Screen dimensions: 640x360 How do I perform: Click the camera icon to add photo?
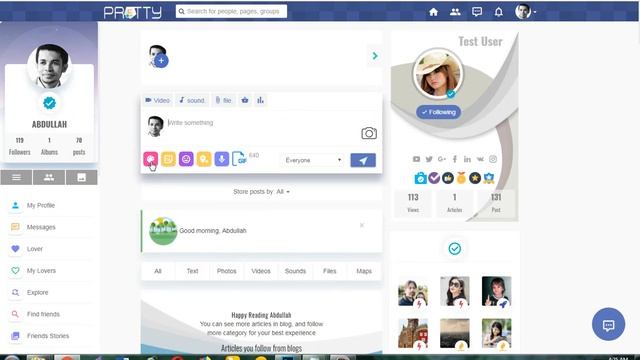pos(369,133)
